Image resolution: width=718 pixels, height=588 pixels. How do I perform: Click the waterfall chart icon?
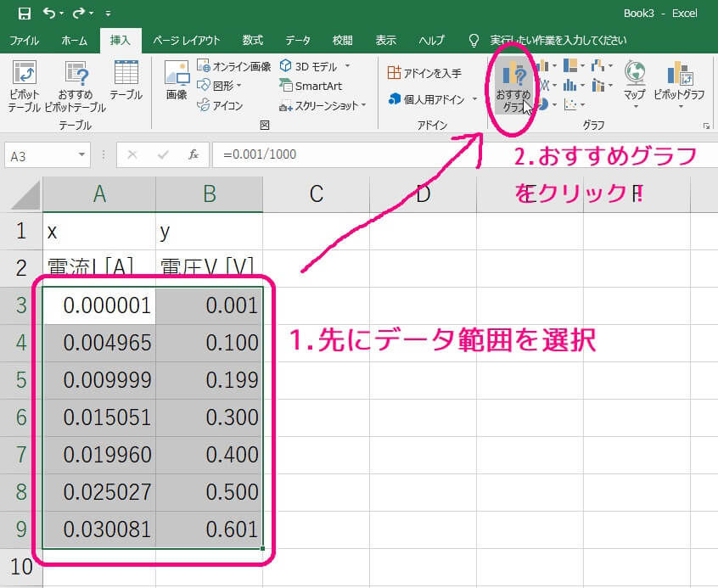click(597, 66)
